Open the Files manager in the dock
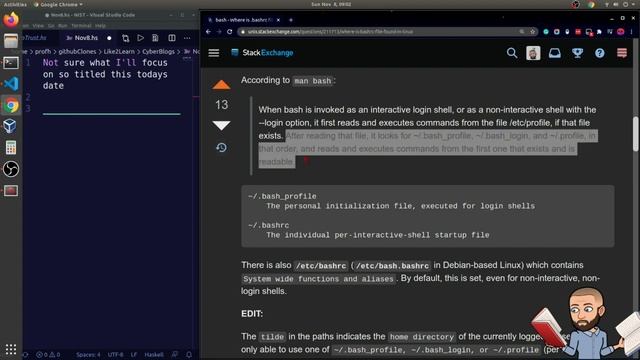Image resolution: width=640 pixels, height=360 pixels. (11, 41)
